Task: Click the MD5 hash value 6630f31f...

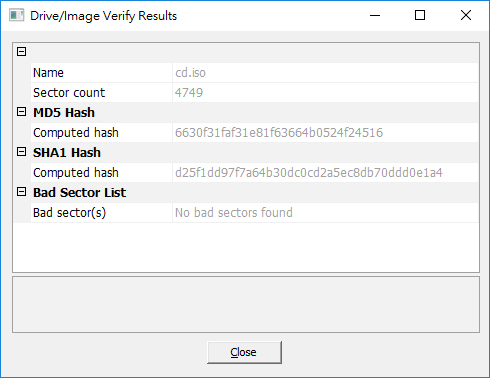Action: click(279, 133)
